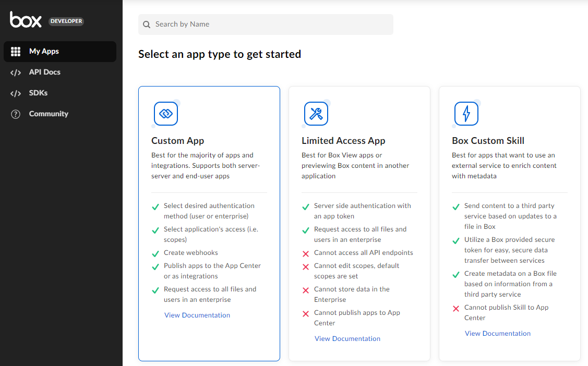Screen dimensions: 588x366
Task: Go to API Docs in the sidebar
Action: pyautogui.click(x=44, y=72)
